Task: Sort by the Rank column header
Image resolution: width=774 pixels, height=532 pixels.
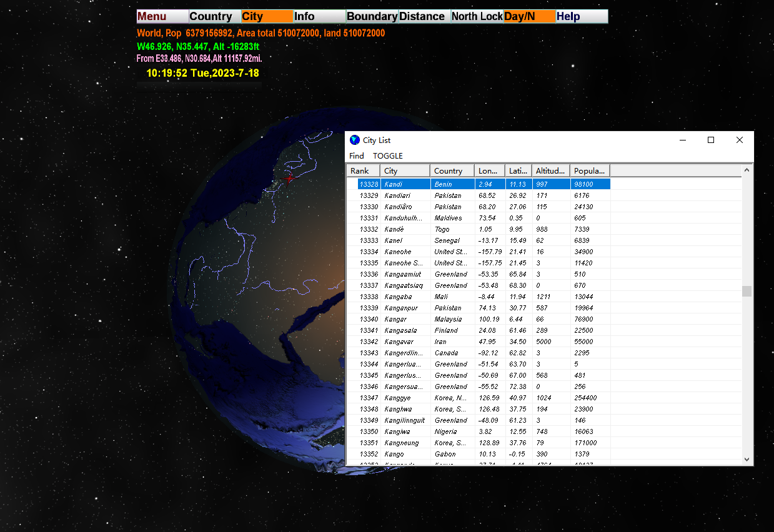Action: click(363, 170)
